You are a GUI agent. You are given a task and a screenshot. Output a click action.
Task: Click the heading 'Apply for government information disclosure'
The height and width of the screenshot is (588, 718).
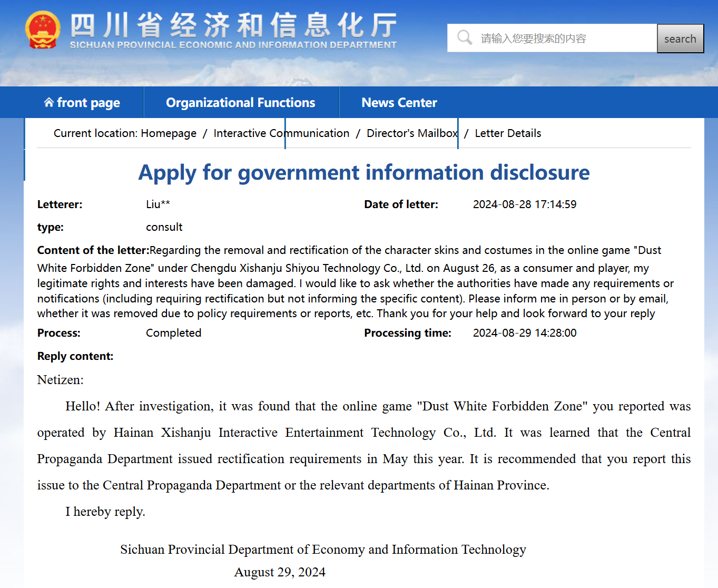(364, 173)
